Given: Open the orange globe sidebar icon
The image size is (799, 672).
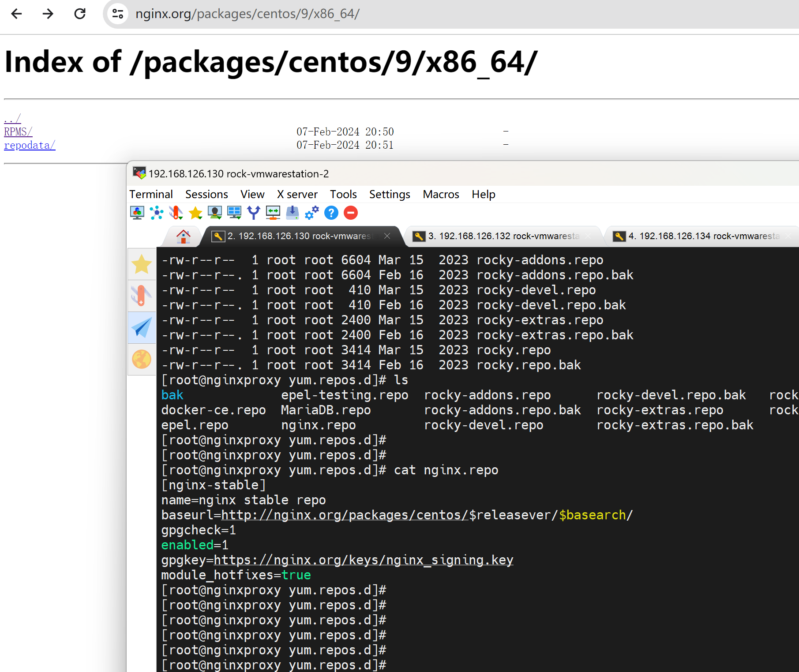Looking at the screenshot, I should coord(142,359).
